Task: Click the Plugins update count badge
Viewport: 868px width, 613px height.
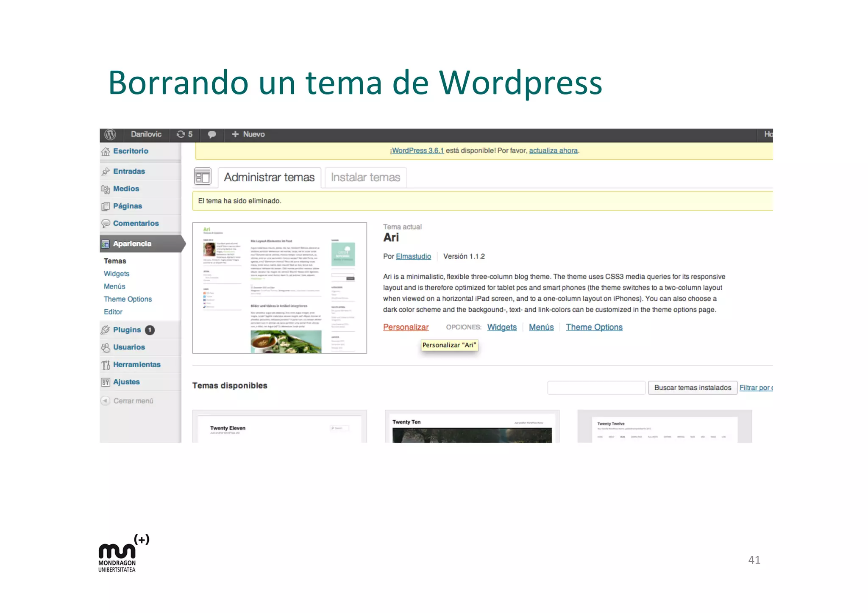Action: click(x=150, y=330)
